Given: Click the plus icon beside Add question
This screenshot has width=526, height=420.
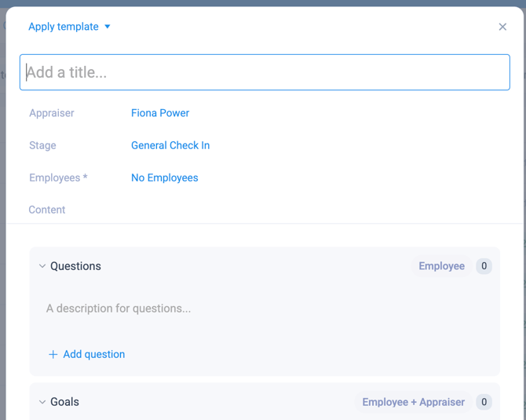Looking at the screenshot, I should [53, 355].
